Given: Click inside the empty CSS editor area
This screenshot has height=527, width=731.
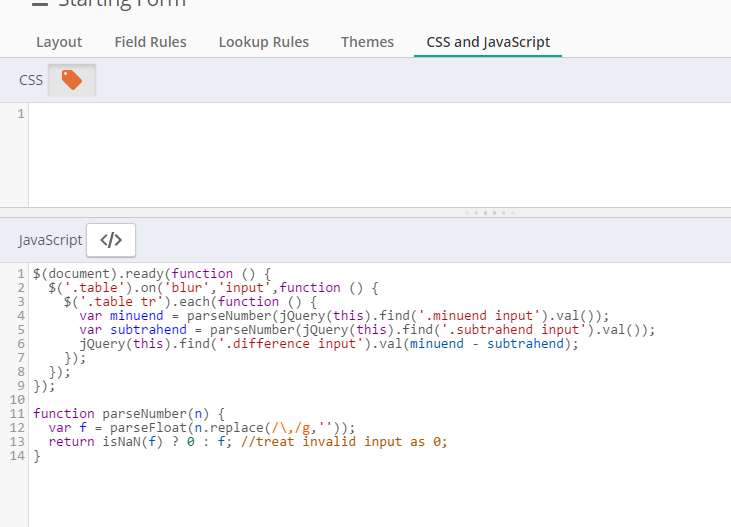Looking at the screenshot, I should point(370,155).
